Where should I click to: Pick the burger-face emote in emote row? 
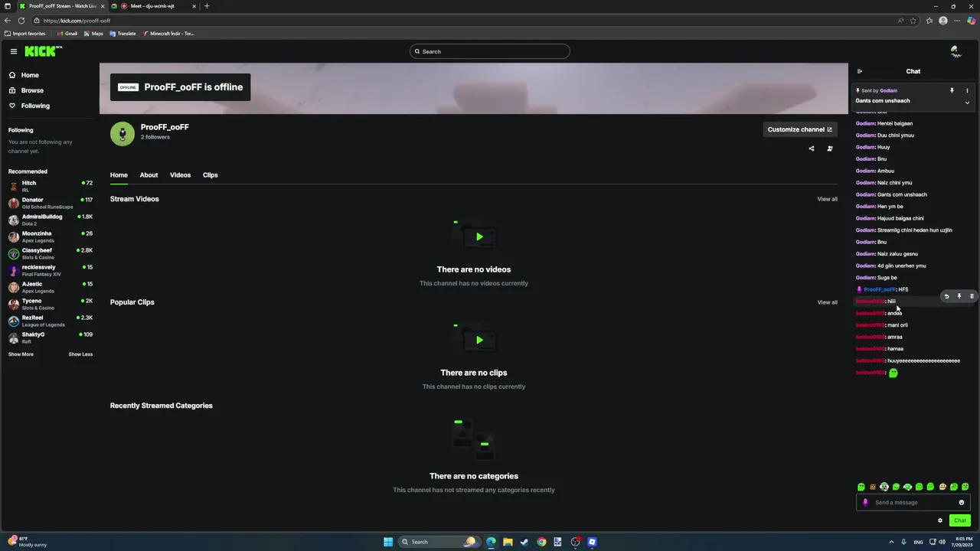(942, 487)
